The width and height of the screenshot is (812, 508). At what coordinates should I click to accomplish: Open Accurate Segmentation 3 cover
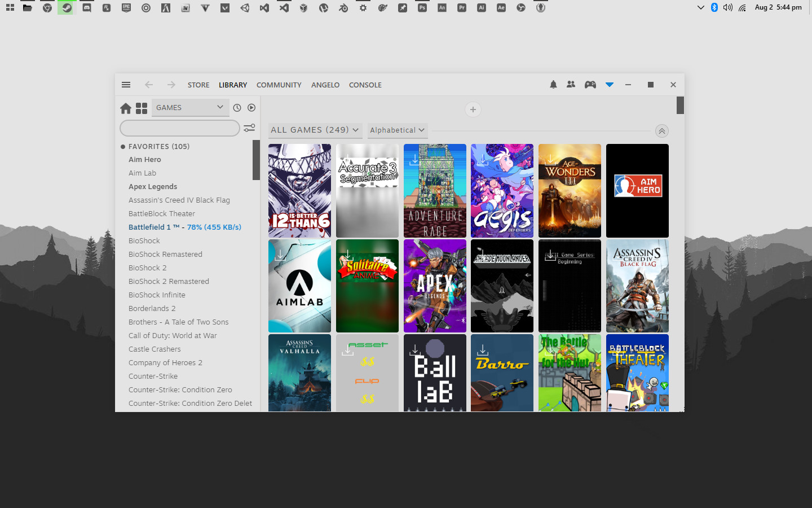[x=367, y=191]
